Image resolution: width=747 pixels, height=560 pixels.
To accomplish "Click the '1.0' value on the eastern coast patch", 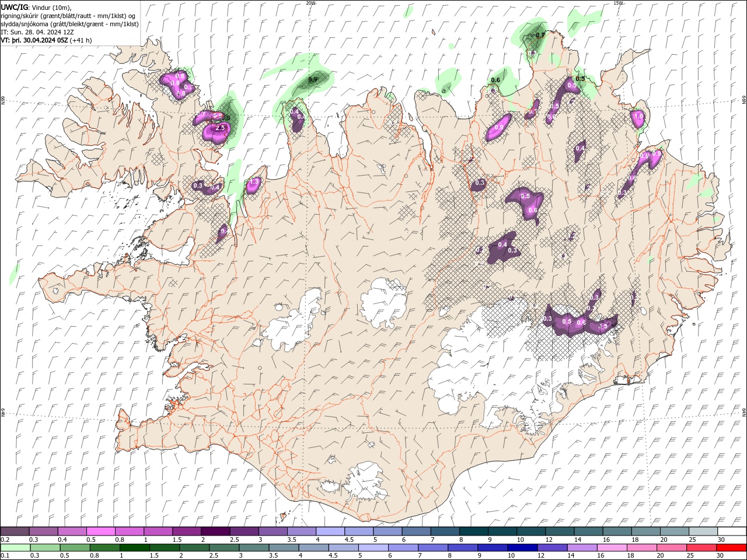I will coord(638,116).
